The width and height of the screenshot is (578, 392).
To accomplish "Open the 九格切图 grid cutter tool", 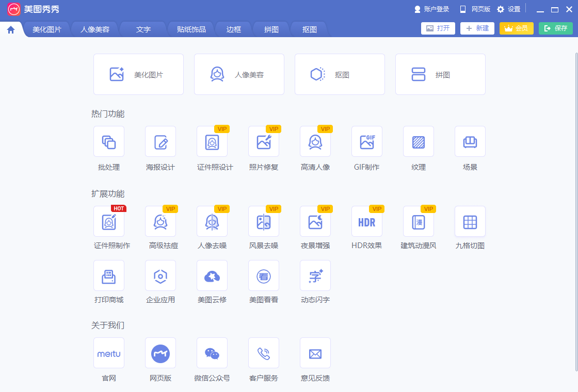I will pyautogui.click(x=470, y=222).
